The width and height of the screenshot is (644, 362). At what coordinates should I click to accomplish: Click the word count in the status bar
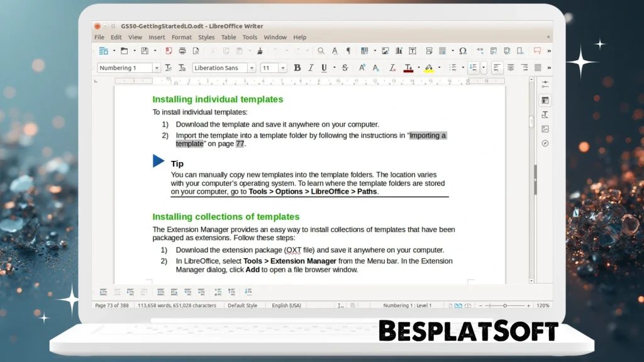coord(177,305)
